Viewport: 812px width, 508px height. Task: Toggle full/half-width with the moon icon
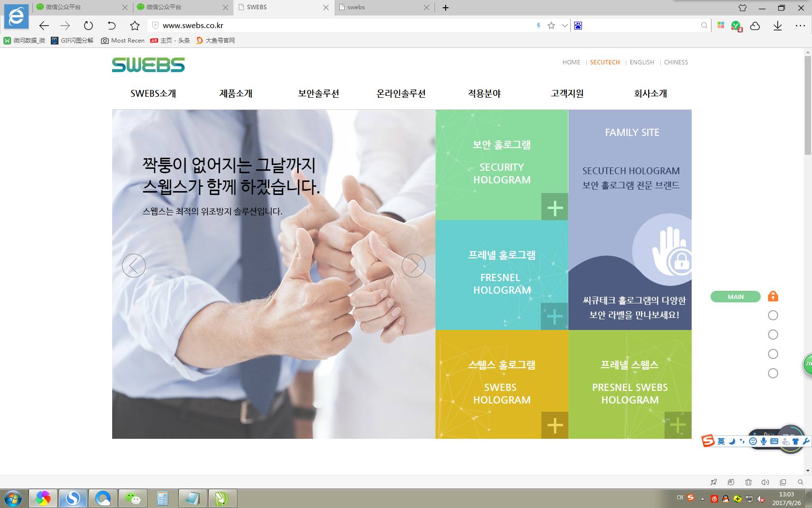coord(731,441)
